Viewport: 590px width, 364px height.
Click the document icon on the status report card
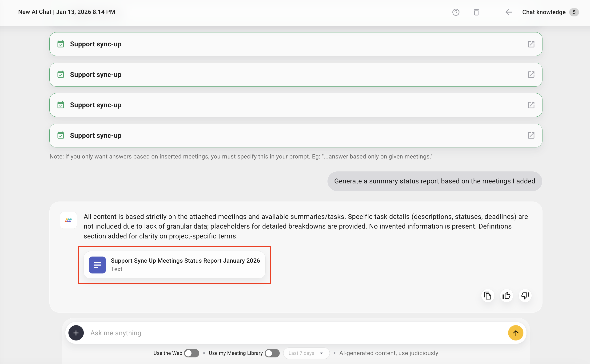coord(97,265)
